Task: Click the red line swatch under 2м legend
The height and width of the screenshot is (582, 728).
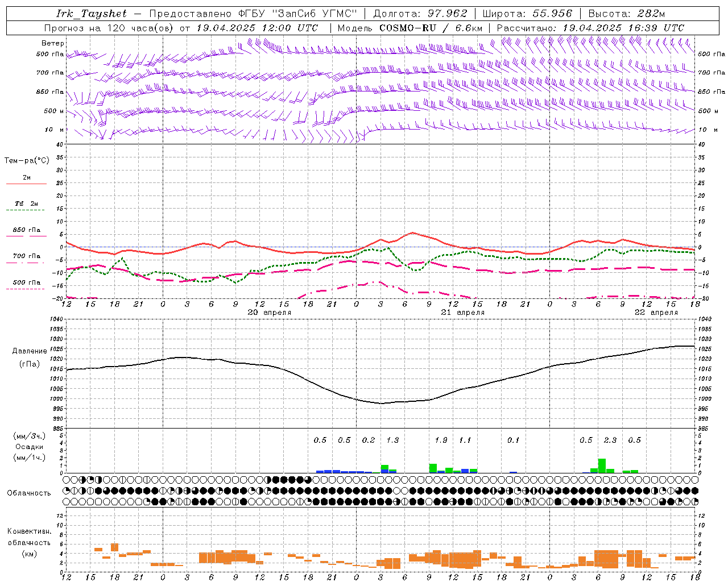Action: point(26,184)
